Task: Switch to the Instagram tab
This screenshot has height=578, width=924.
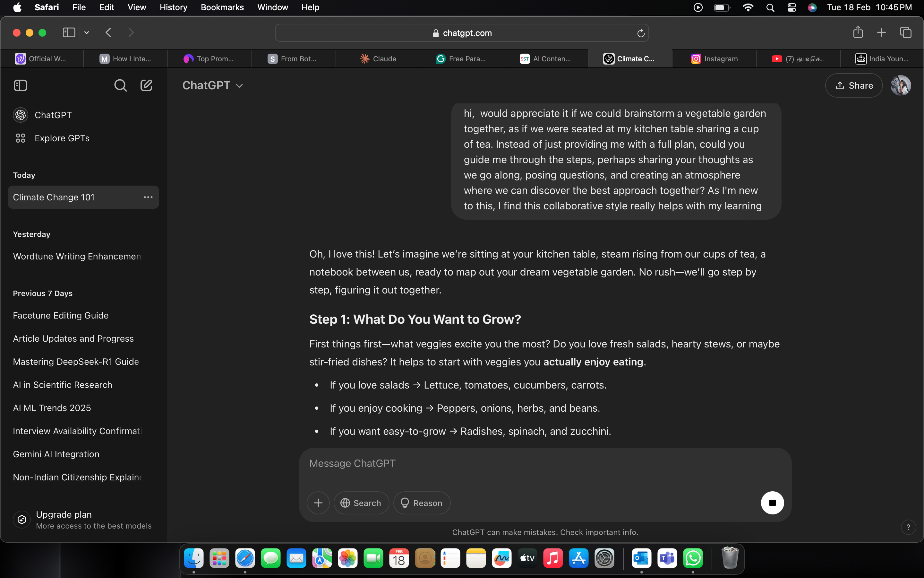Action: tap(714, 58)
